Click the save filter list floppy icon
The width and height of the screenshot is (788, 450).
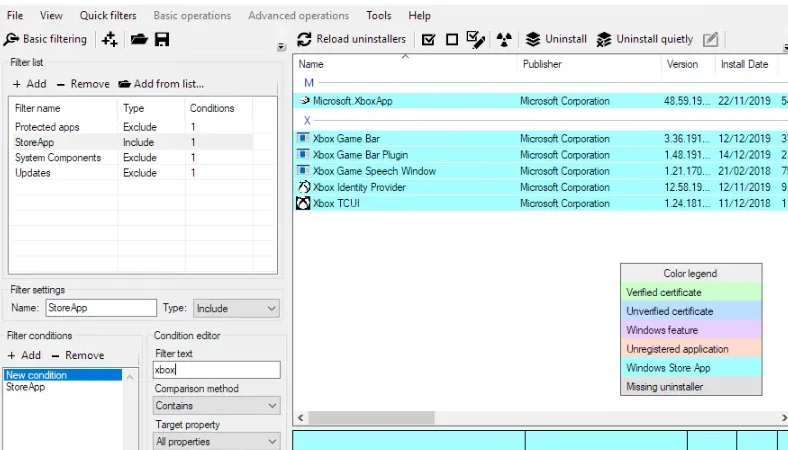[x=162, y=39]
